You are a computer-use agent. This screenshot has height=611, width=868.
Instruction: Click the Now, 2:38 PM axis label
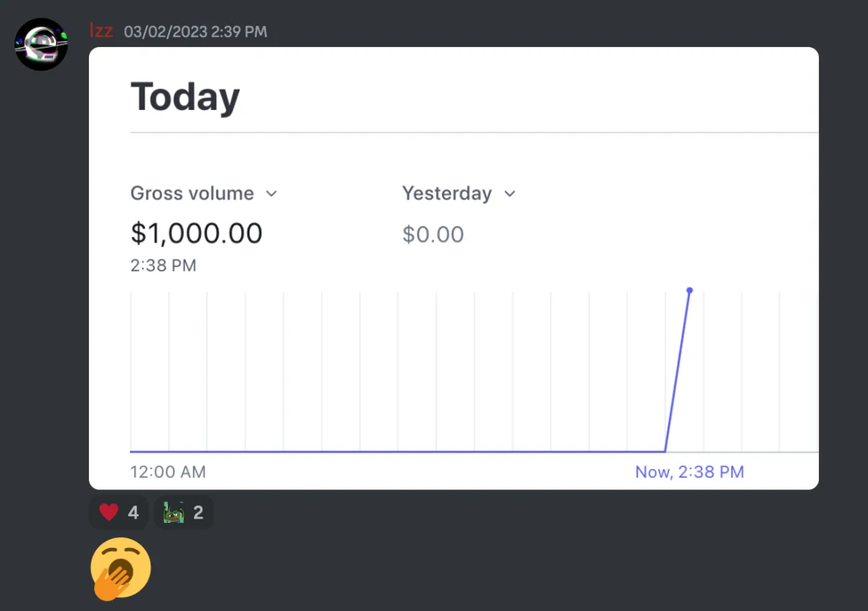point(689,472)
